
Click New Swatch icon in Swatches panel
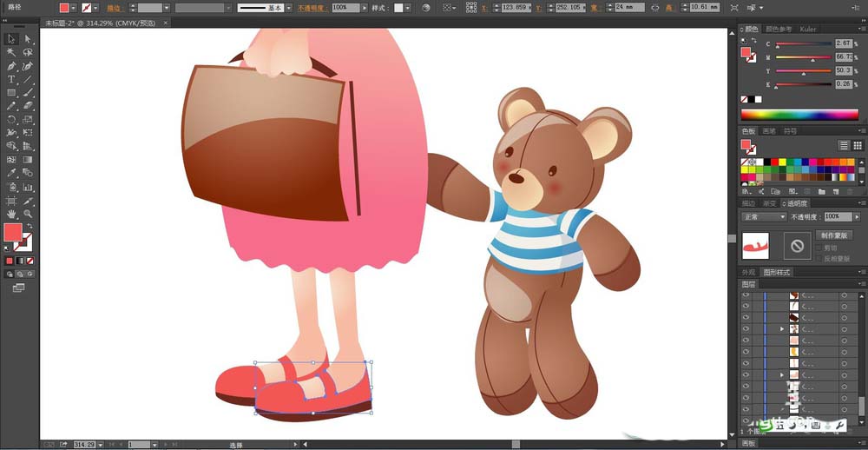click(836, 191)
